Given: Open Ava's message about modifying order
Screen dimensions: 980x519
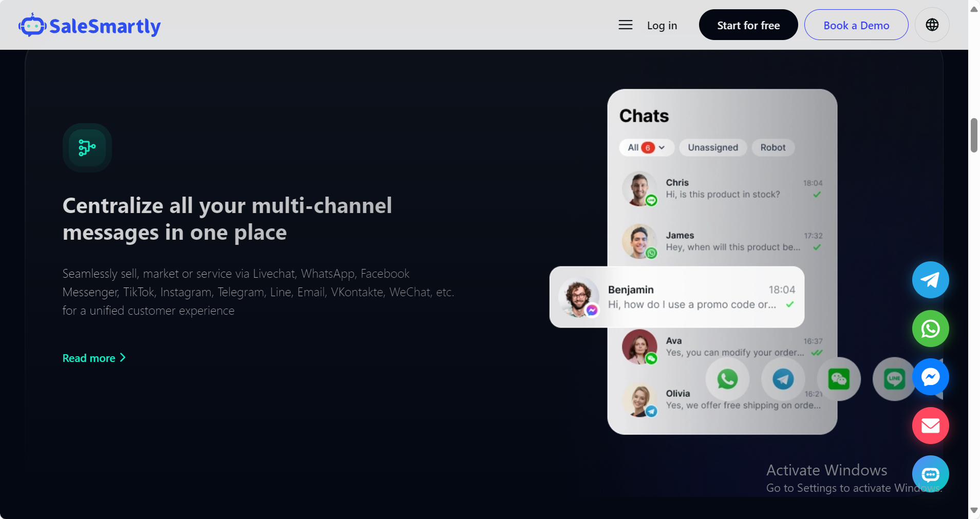Looking at the screenshot, I should (722, 347).
